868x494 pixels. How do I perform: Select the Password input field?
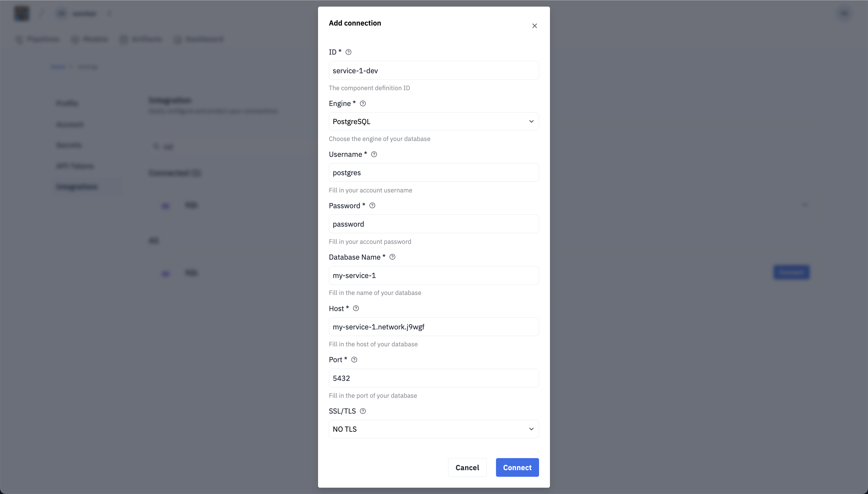point(433,224)
